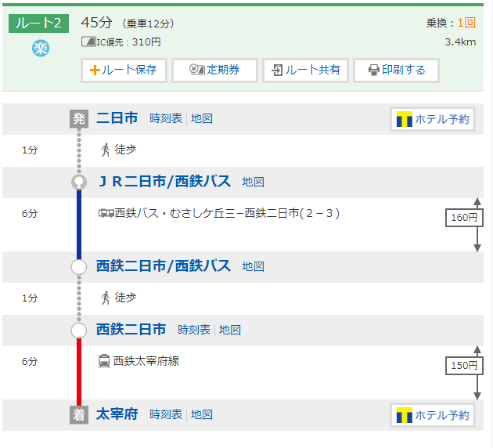Screen dimensions: 493x448
Task: Click the T-point logo in 太宰府 ホテル予約
Action: point(405,415)
